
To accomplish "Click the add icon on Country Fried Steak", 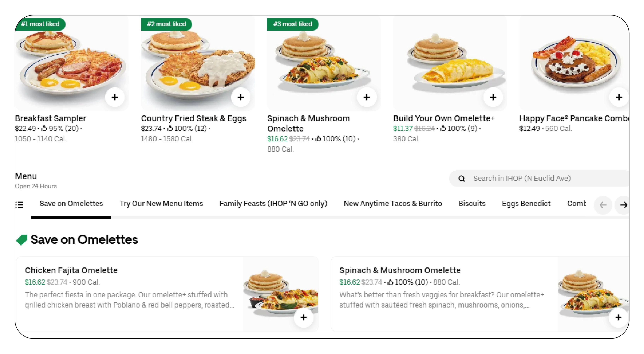I will [x=242, y=97].
